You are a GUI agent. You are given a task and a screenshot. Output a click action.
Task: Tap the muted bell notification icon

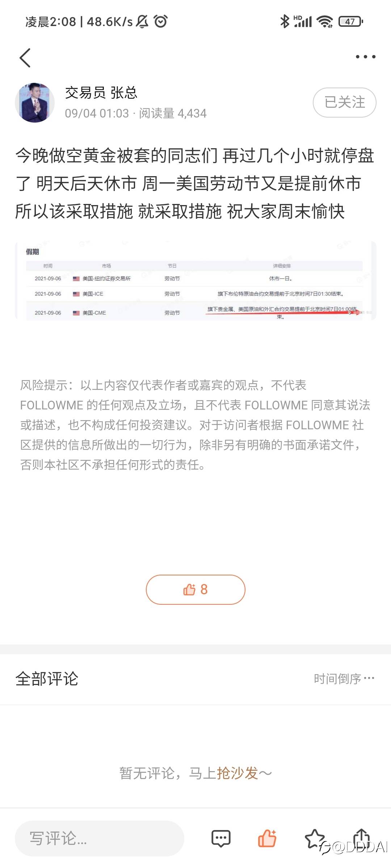(x=142, y=21)
